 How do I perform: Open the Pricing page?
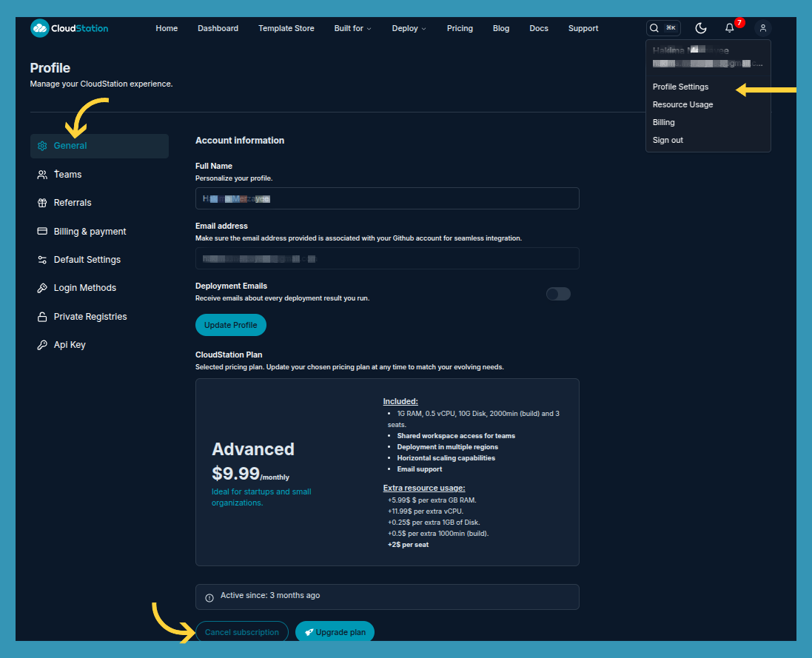[x=460, y=28]
